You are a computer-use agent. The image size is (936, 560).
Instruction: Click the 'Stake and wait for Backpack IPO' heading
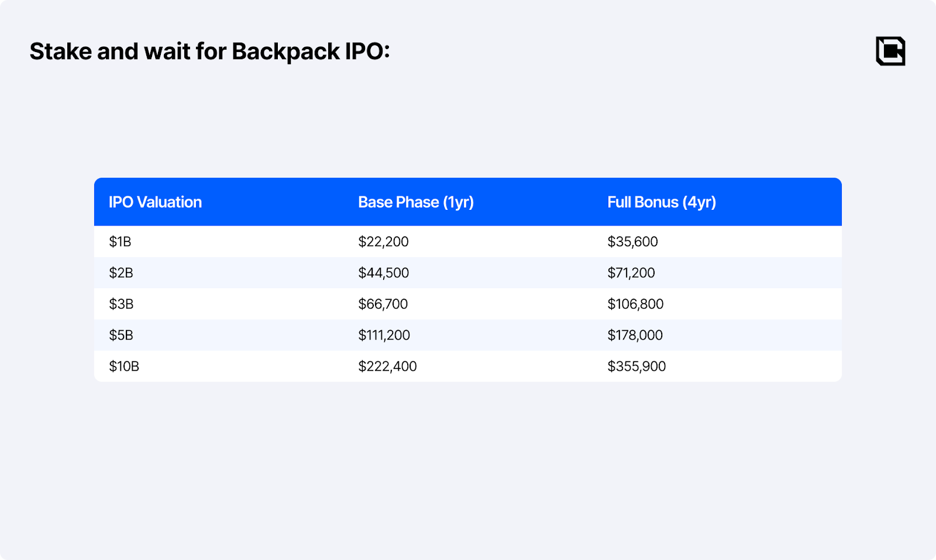coord(209,51)
